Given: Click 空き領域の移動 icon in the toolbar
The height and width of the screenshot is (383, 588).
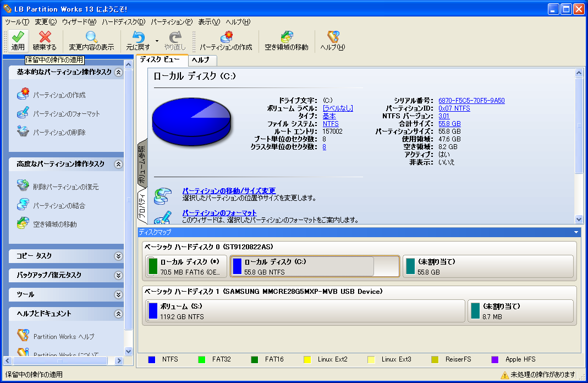Looking at the screenshot, I should coord(287,37).
